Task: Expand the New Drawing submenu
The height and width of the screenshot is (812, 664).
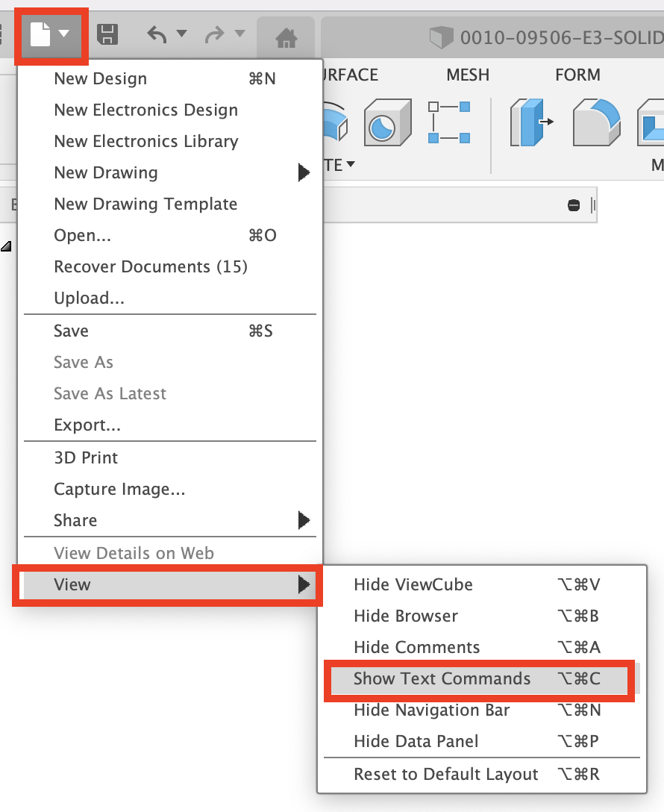Action: 303,173
